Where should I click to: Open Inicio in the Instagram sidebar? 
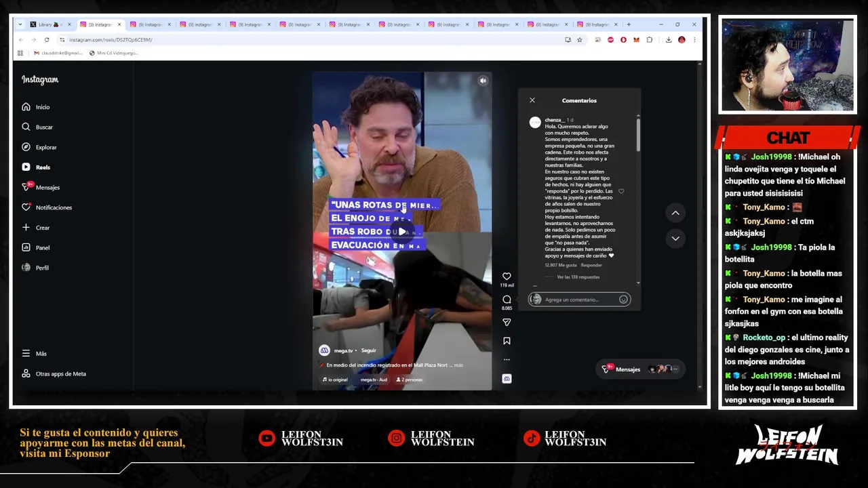tap(35, 107)
